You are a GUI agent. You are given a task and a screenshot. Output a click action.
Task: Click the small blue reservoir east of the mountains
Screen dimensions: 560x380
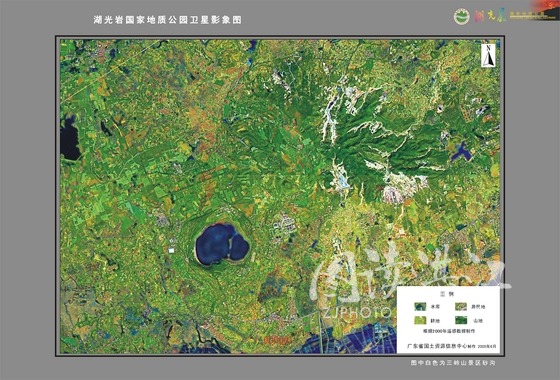461,151
